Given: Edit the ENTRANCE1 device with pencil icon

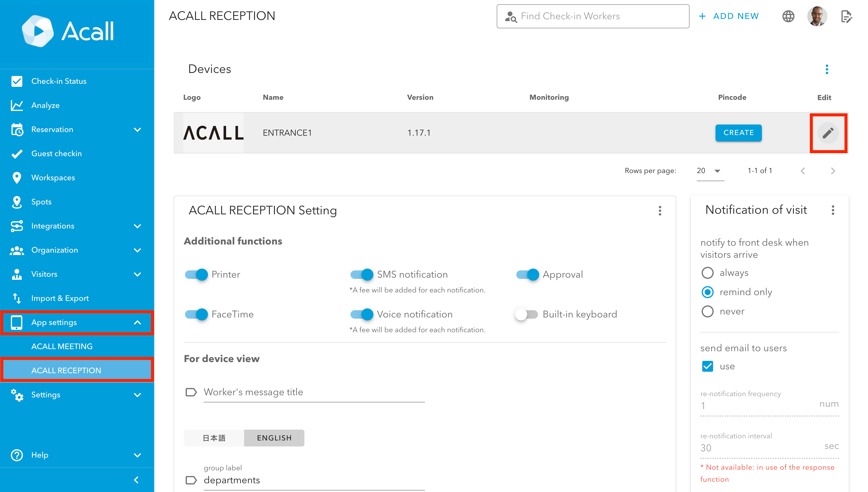Looking at the screenshot, I should 828,133.
